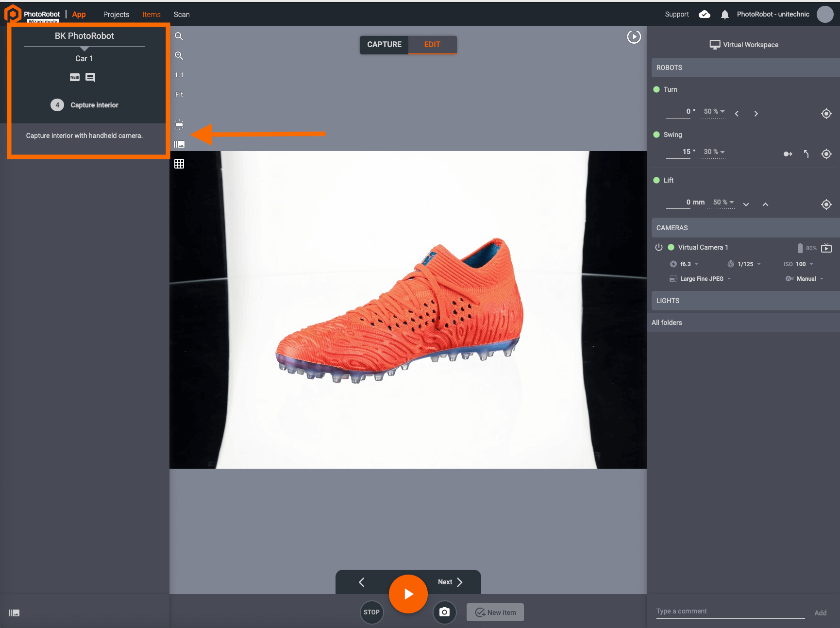Click the camera snapshot button
Viewport: 840px width, 628px height.
click(444, 612)
